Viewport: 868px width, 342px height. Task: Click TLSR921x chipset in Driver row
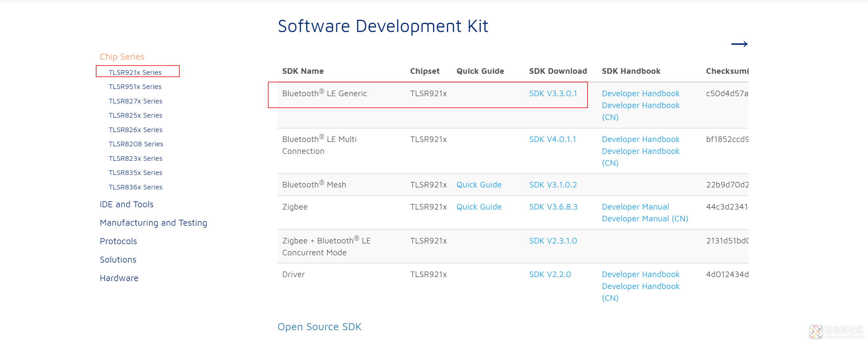click(428, 274)
